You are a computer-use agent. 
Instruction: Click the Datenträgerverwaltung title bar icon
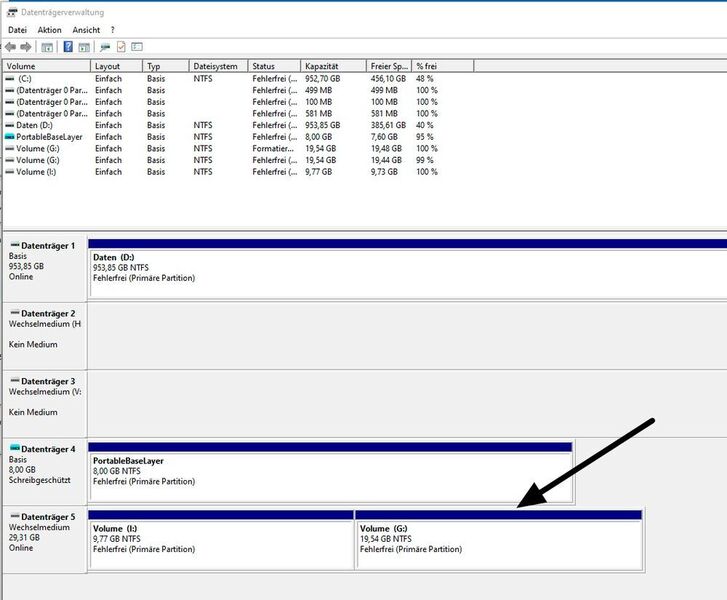point(12,12)
